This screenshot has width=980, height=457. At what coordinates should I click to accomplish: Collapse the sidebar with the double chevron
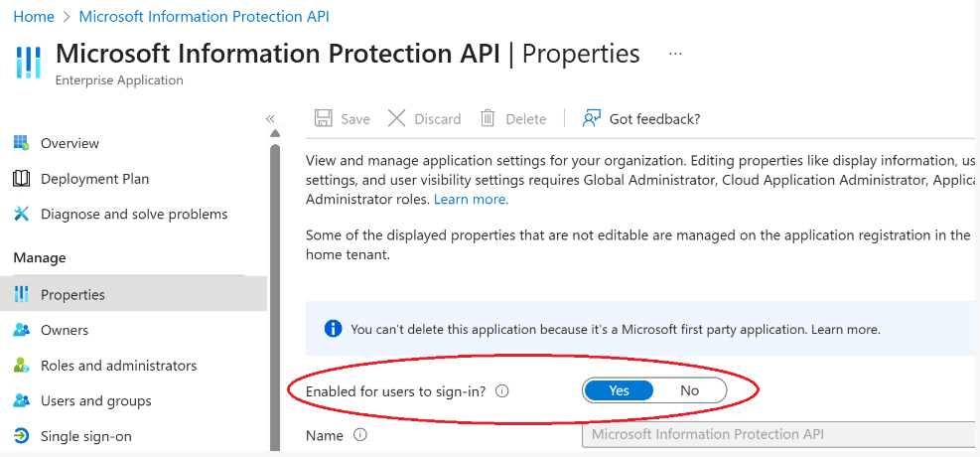tap(270, 119)
